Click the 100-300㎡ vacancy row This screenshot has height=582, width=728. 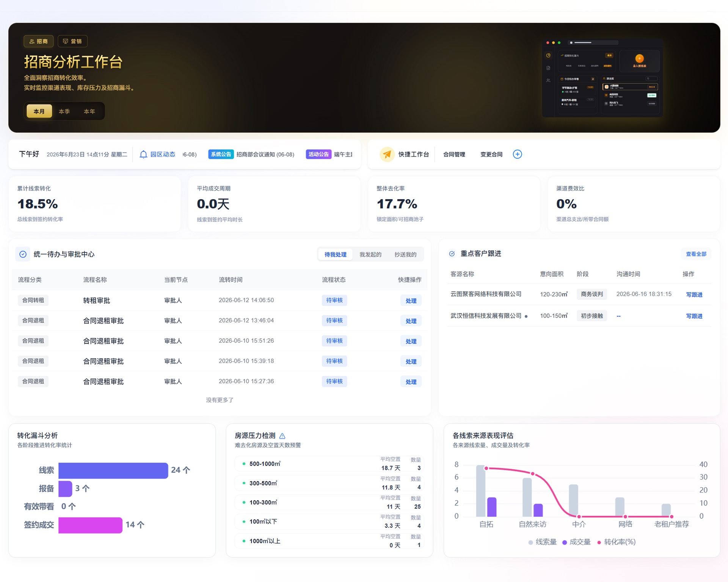329,502
